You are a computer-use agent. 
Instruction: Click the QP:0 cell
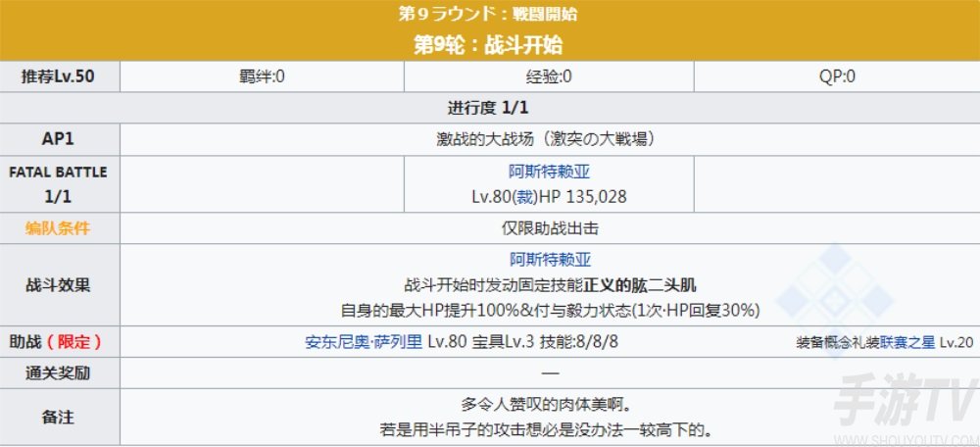[837, 76]
